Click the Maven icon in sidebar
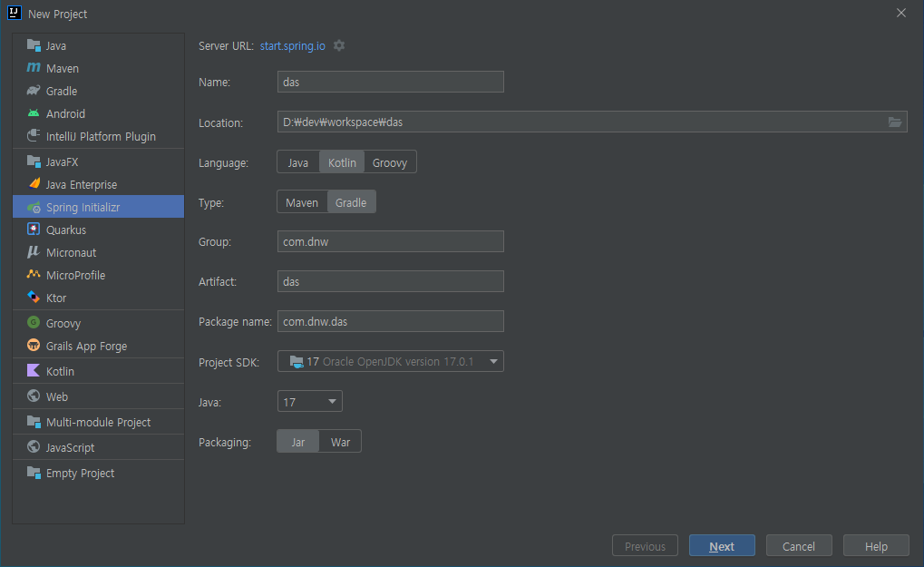 click(34, 68)
